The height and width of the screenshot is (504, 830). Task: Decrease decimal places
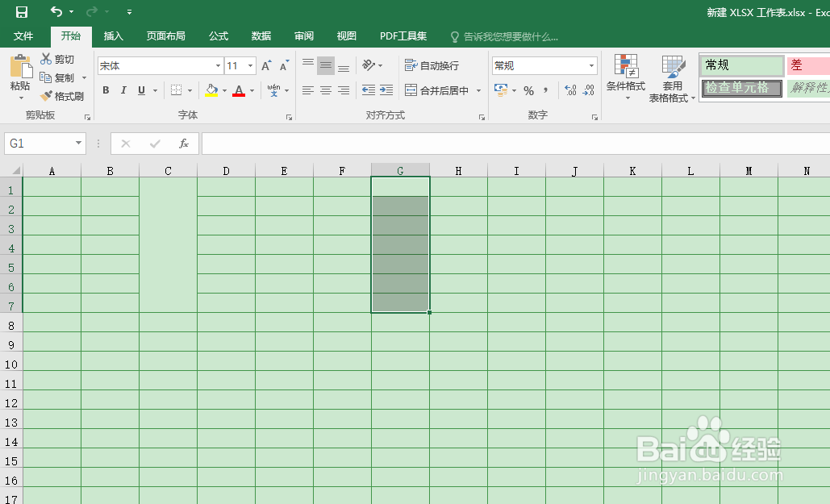point(589,90)
